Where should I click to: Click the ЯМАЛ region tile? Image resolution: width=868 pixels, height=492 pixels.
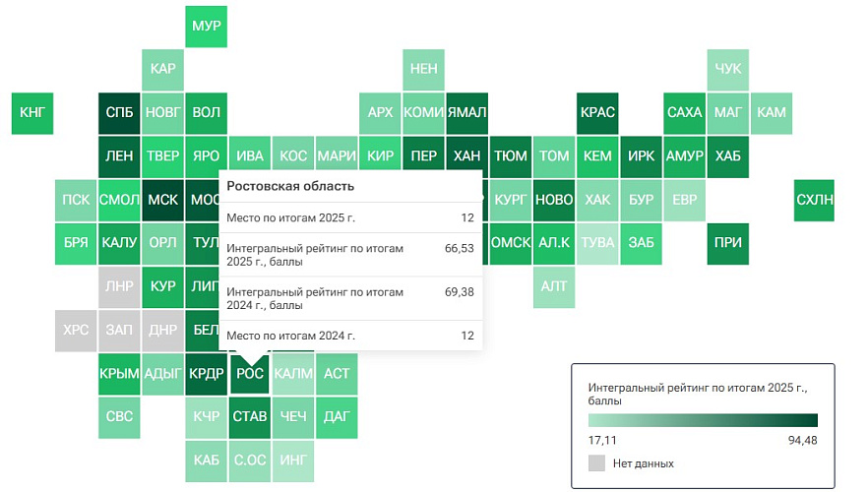[x=466, y=113]
